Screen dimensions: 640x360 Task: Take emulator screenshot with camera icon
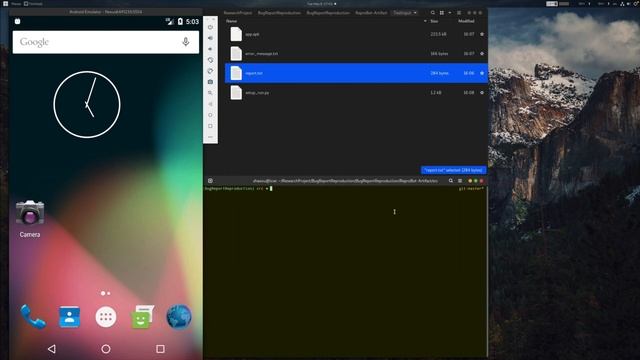210,82
